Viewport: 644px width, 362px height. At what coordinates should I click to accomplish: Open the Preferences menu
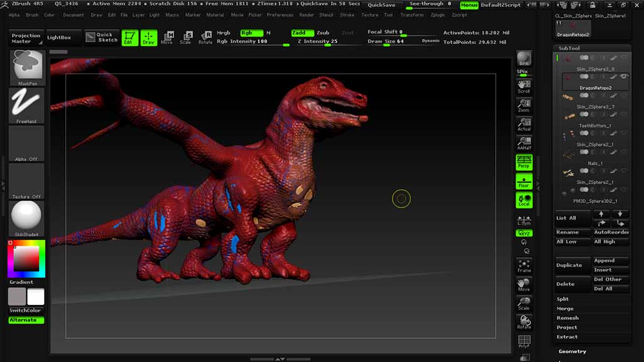tap(280, 15)
